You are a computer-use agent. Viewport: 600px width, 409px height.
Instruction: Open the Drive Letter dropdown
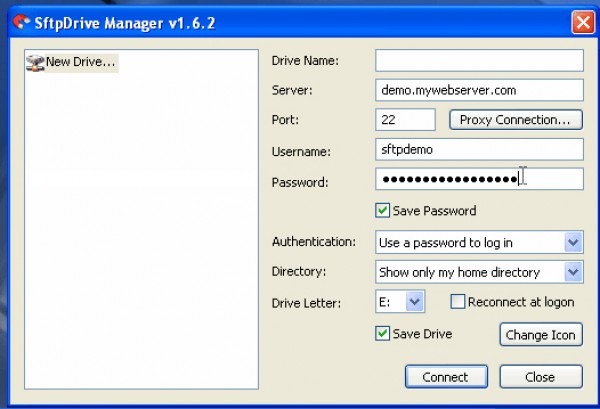(x=416, y=301)
